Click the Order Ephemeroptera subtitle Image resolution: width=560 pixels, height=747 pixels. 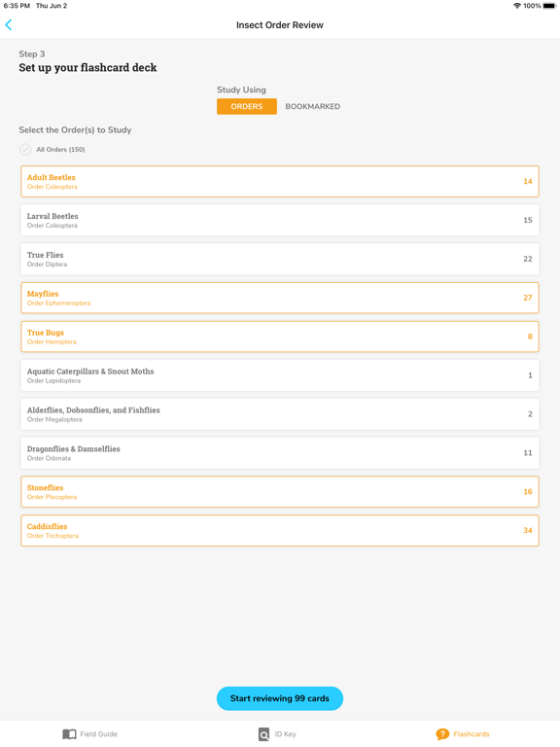(x=58, y=303)
